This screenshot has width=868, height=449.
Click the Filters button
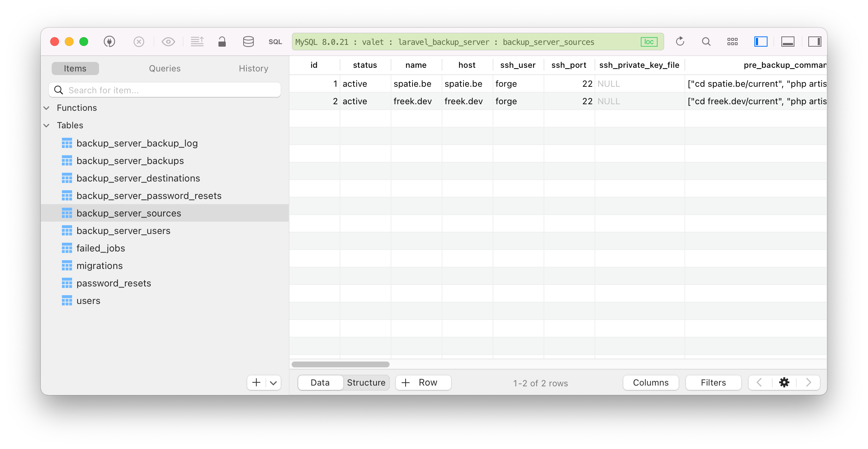click(713, 383)
